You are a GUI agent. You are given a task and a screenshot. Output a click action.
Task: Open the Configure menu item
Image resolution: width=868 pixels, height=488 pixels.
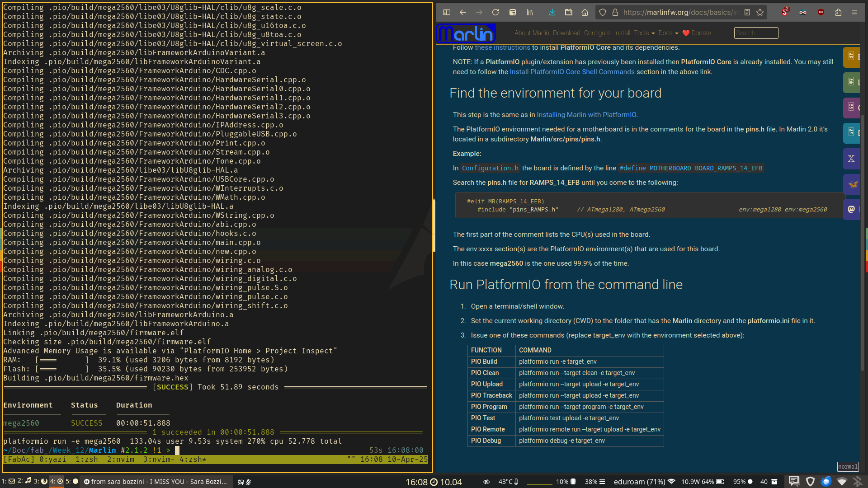click(x=597, y=33)
